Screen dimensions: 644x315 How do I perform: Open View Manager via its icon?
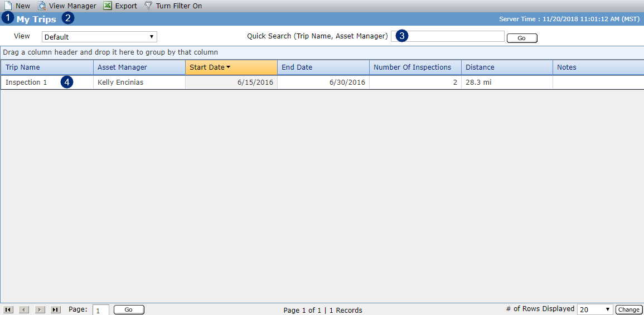coord(42,6)
